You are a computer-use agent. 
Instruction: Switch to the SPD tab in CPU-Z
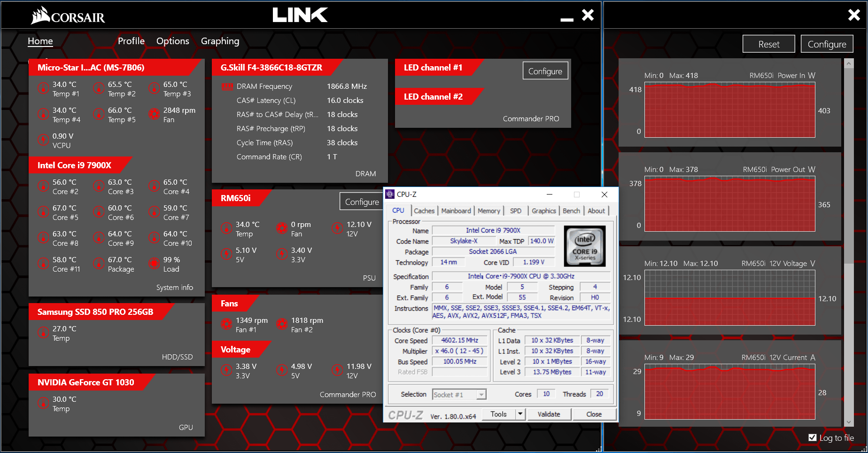pos(516,211)
